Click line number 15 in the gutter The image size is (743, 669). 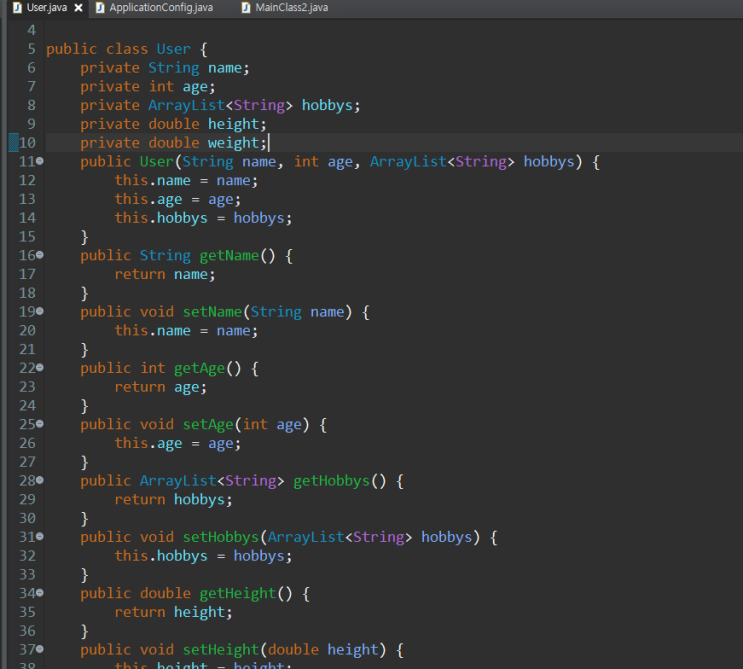click(27, 236)
